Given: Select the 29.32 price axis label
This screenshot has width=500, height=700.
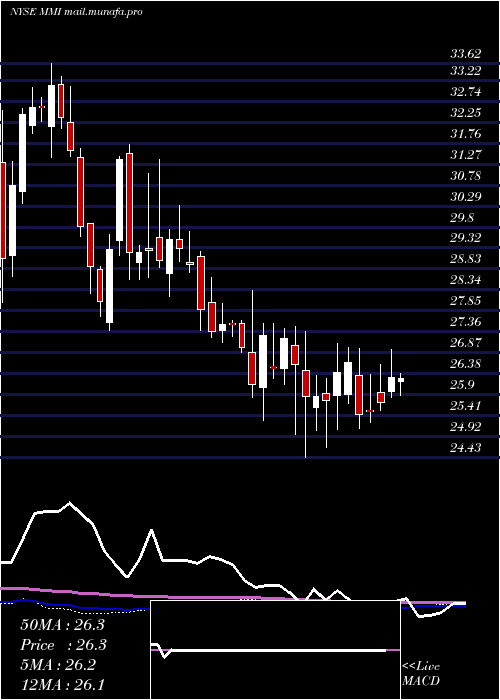Looking at the screenshot, I should [x=466, y=238].
